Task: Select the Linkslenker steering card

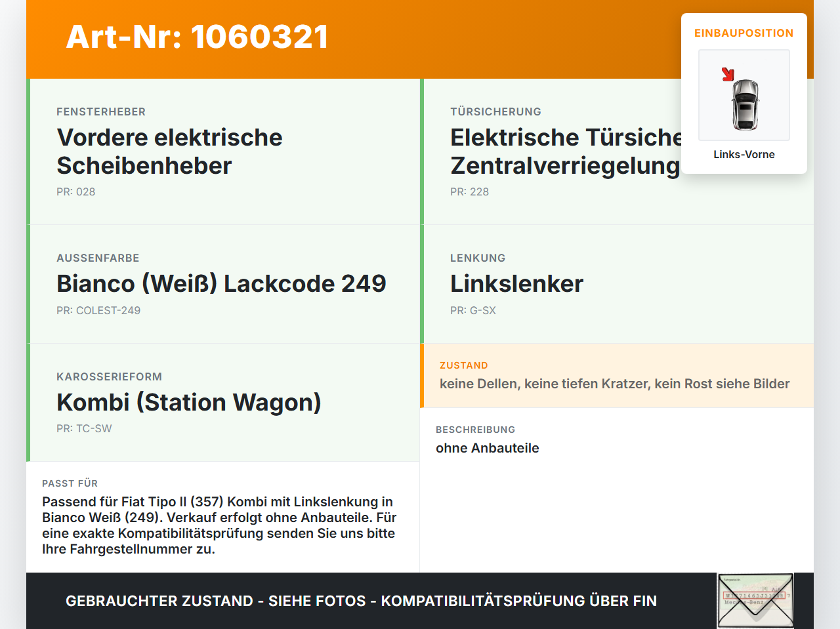Action: tap(617, 284)
